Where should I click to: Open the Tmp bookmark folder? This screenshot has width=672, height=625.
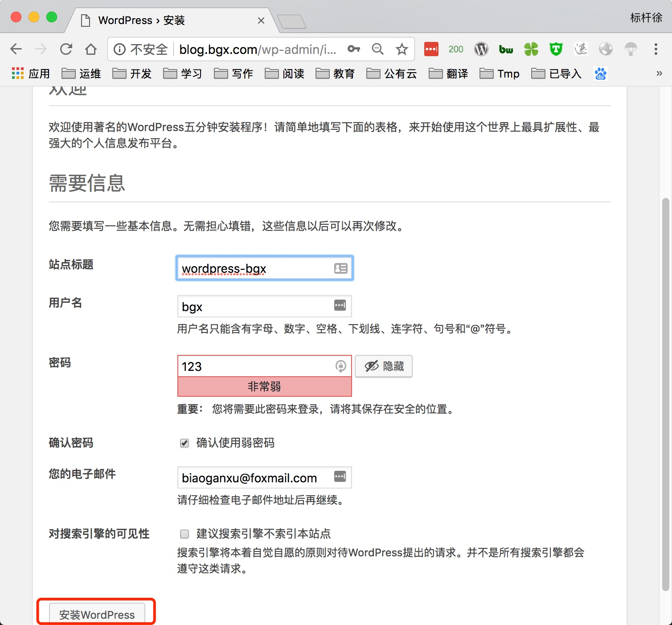coord(500,74)
